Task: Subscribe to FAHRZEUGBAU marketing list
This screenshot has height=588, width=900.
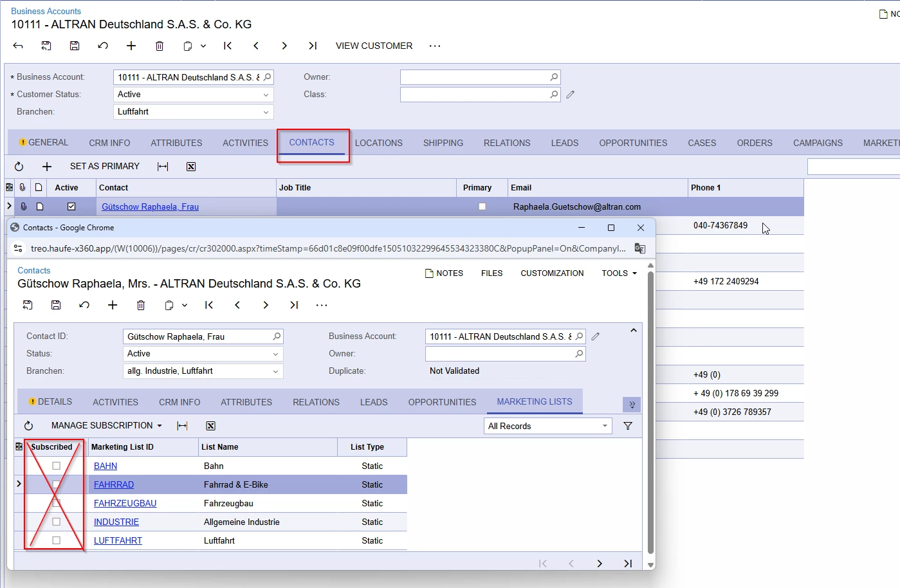Action: (x=56, y=503)
